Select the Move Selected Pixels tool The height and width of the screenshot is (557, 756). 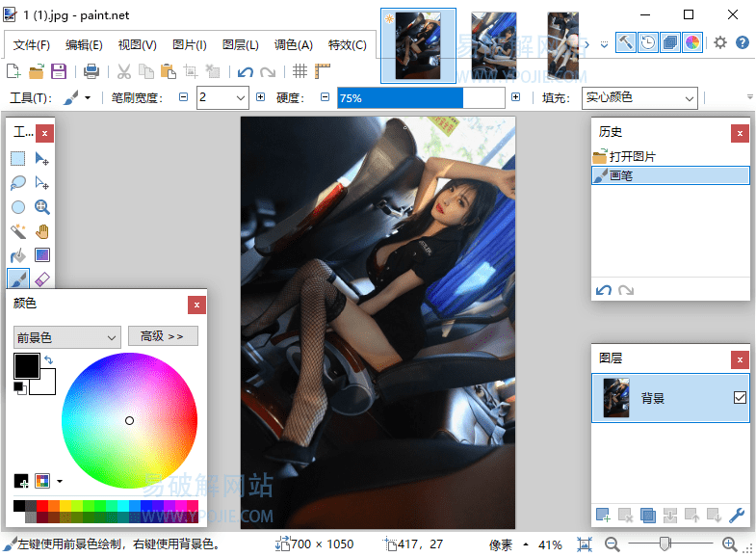tap(42, 159)
